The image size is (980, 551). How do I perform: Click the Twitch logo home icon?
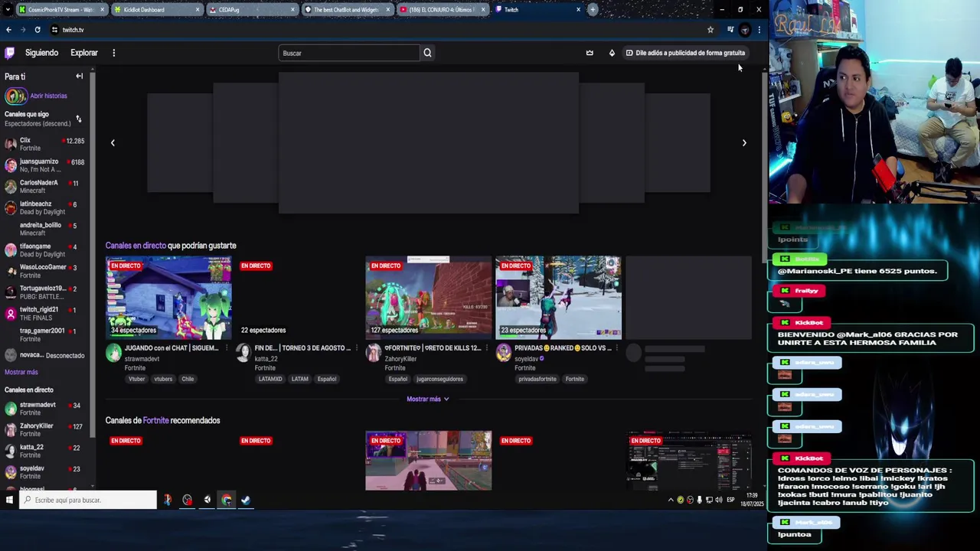tap(9, 53)
